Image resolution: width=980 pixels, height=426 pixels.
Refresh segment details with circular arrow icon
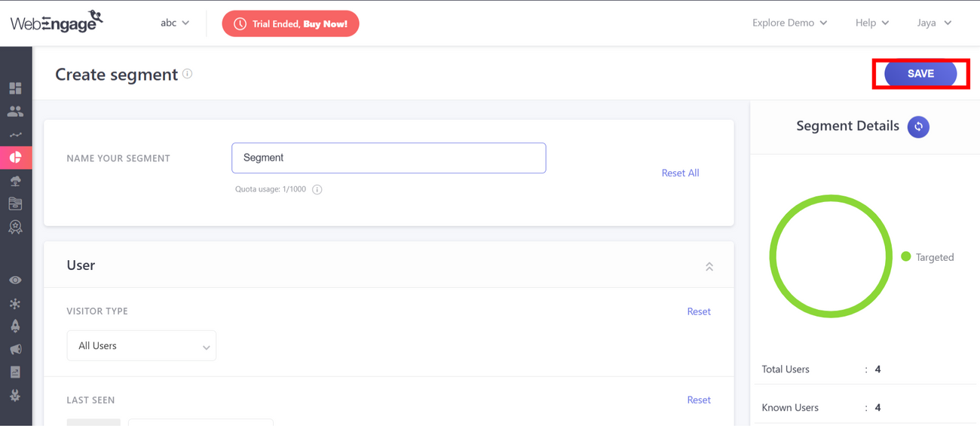pyautogui.click(x=918, y=127)
